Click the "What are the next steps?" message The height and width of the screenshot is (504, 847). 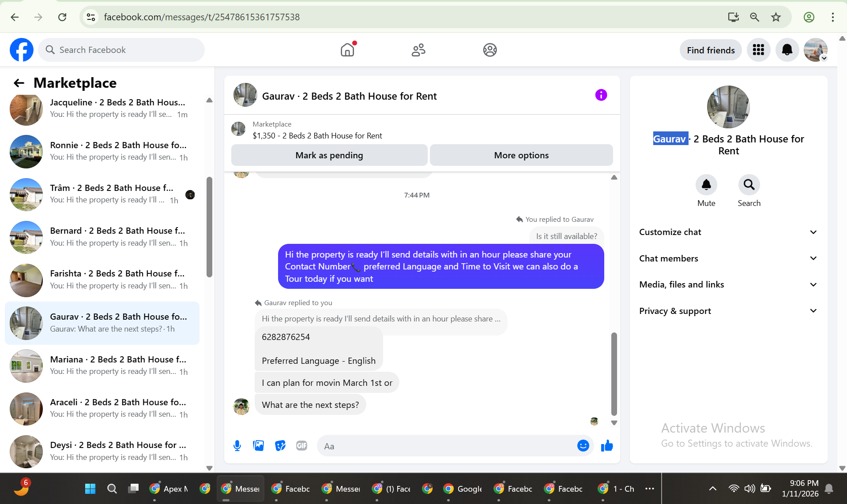tap(310, 405)
